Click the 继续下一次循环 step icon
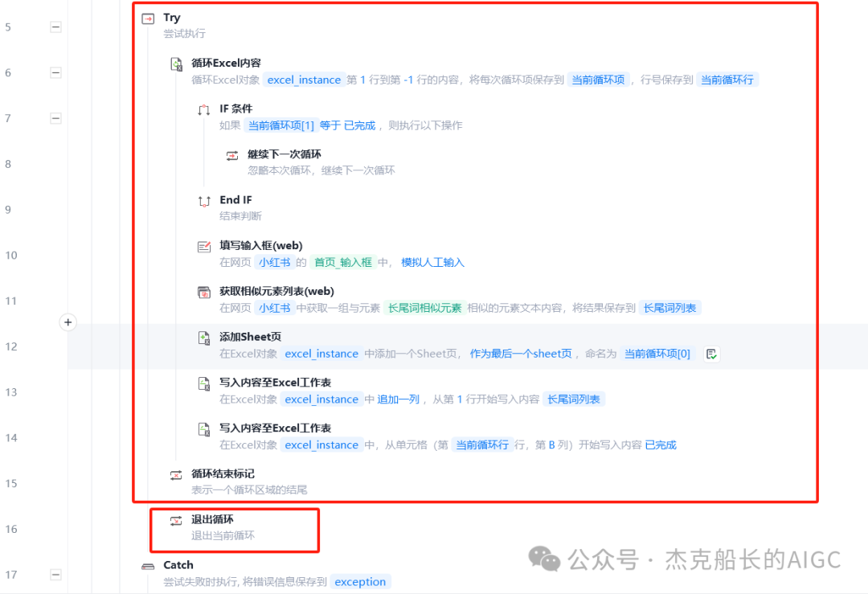 click(x=232, y=156)
